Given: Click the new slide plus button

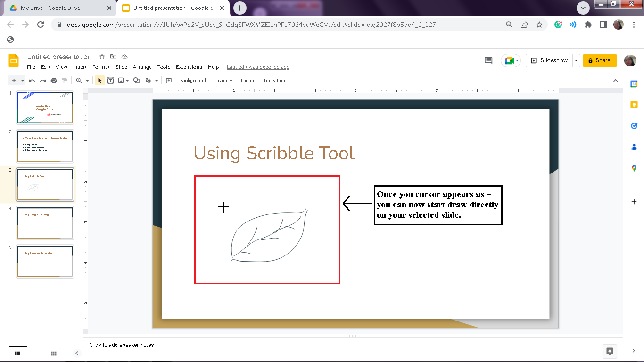Looking at the screenshot, I should coord(14,81).
